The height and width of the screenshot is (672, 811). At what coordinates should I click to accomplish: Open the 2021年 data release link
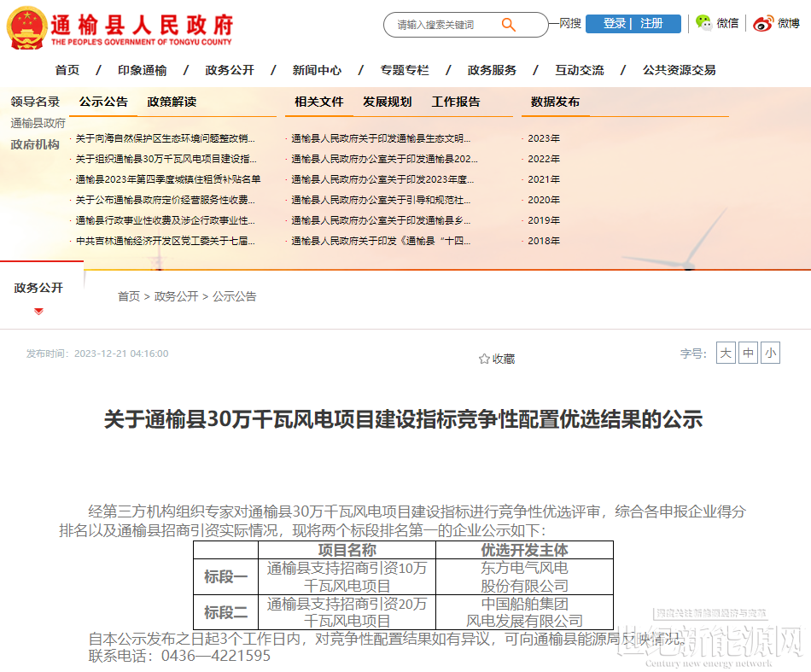click(x=544, y=179)
